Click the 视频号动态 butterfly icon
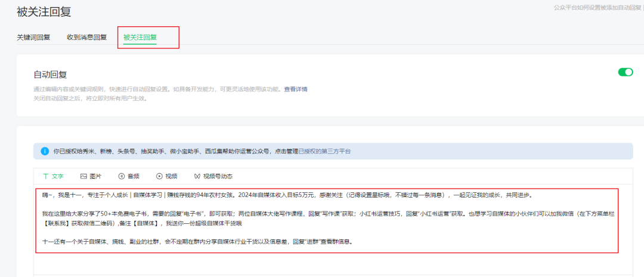The image size is (644, 277). tap(197, 176)
